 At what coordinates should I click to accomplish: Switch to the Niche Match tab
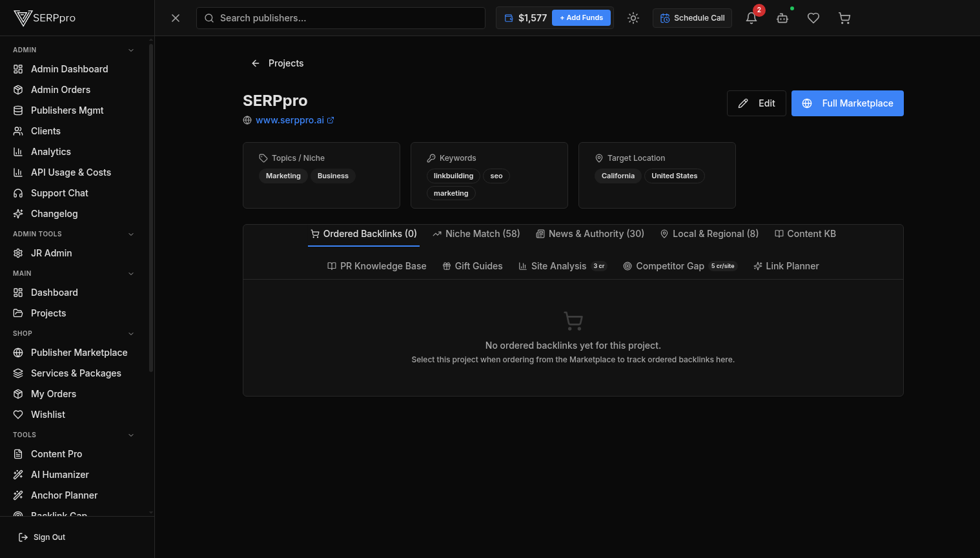(x=476, y=234)
